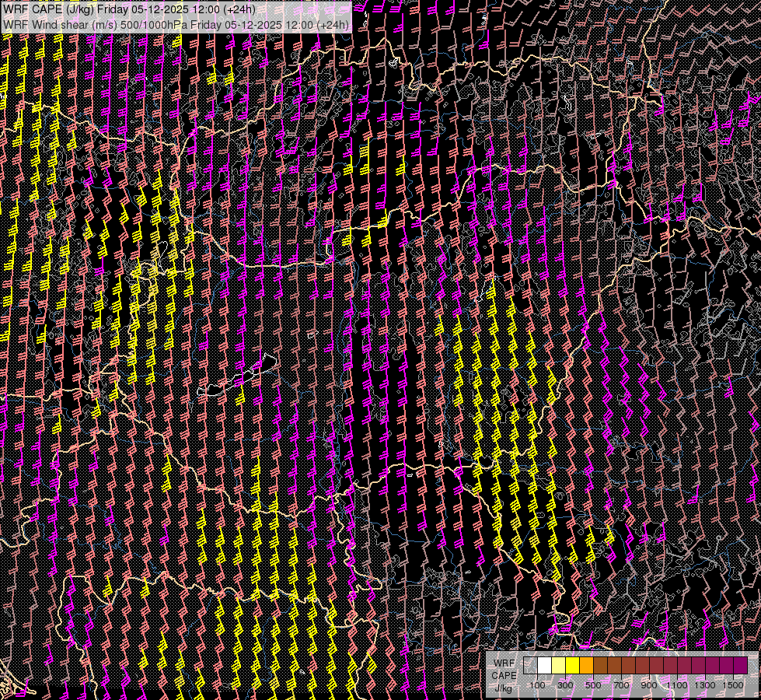
Task: Select the J/kg unit text in legend
Action: pyautogui.click(x=504, y=688)
